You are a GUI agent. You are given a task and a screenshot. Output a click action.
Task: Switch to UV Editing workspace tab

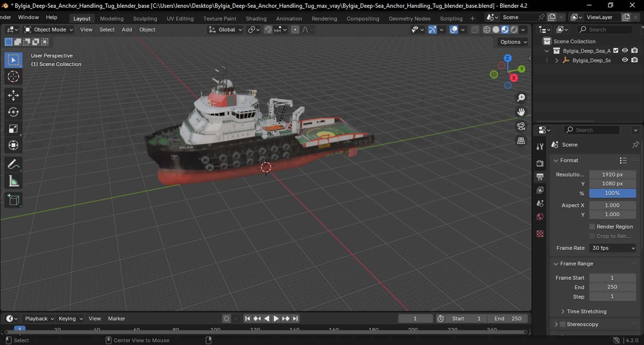[180, 18]
